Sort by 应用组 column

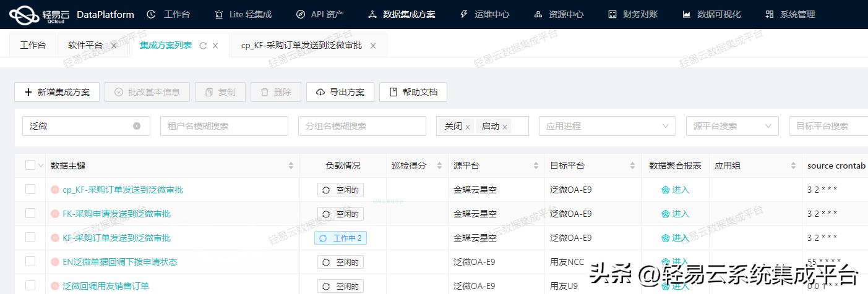[793, 166]
